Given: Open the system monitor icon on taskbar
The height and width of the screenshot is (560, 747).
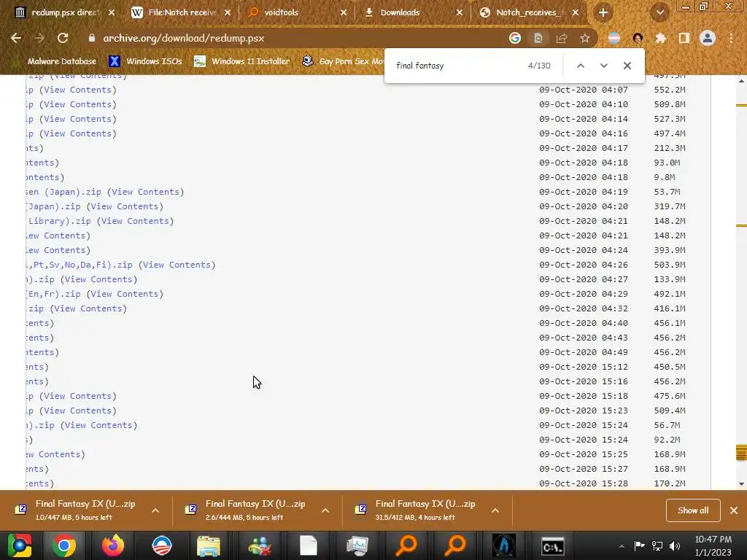Looking at the screenshot, I should 357,545.
